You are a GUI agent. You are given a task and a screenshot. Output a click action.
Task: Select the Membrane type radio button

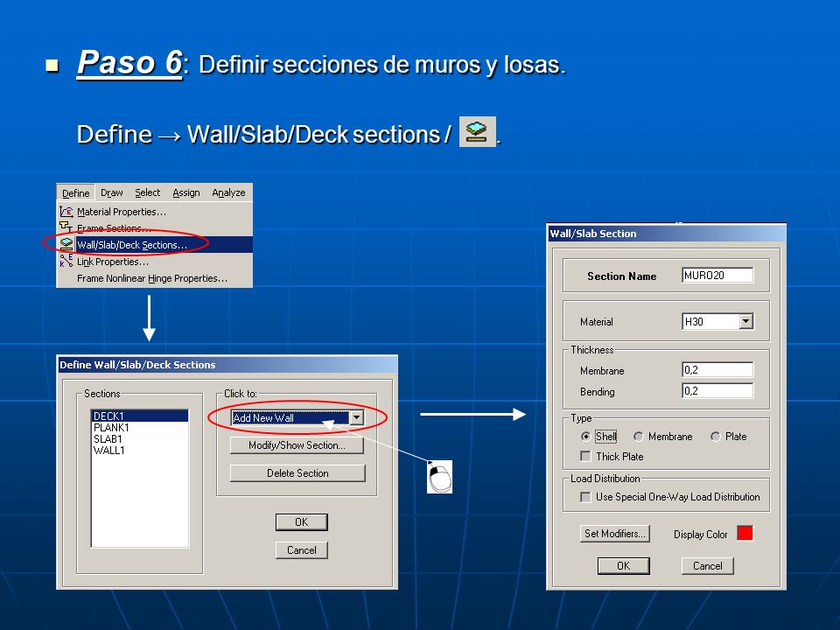[x=638, y=437]
